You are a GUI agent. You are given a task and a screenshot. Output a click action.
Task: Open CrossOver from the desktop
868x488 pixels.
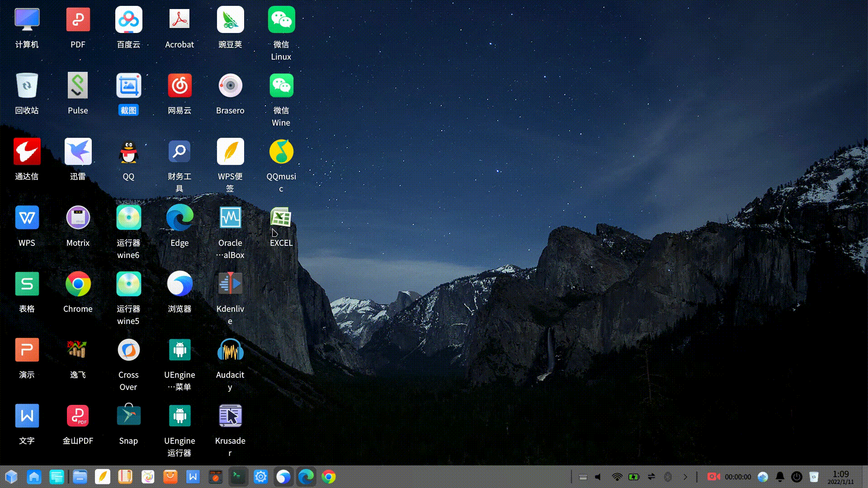click(x=128, y=349)
